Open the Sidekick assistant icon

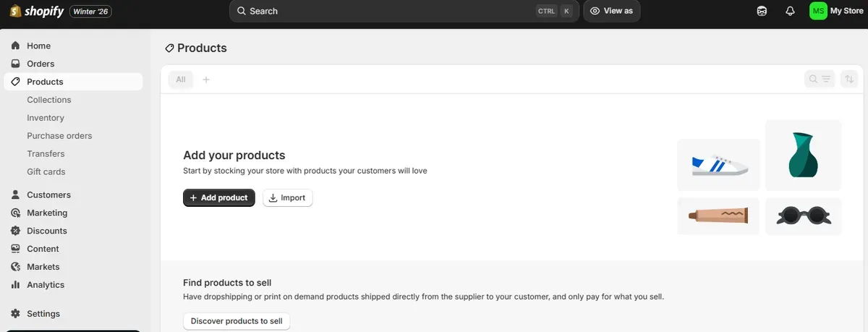[x=762, y=11]
